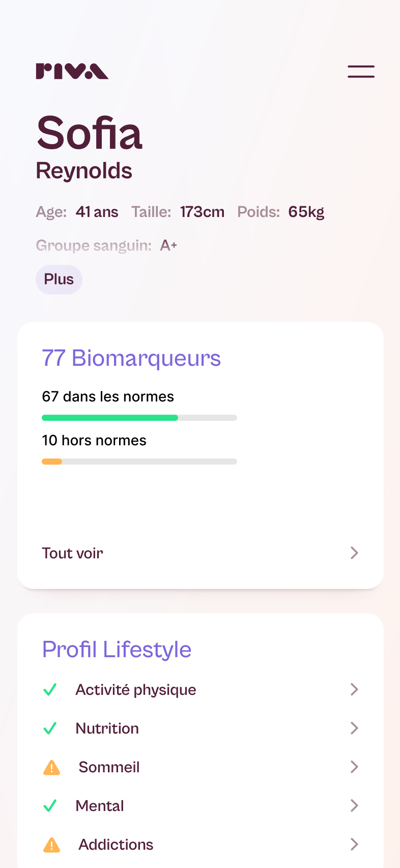Click the green checkmark beside Mental
The height and width of the screenshot is (868, 400).
50,806
